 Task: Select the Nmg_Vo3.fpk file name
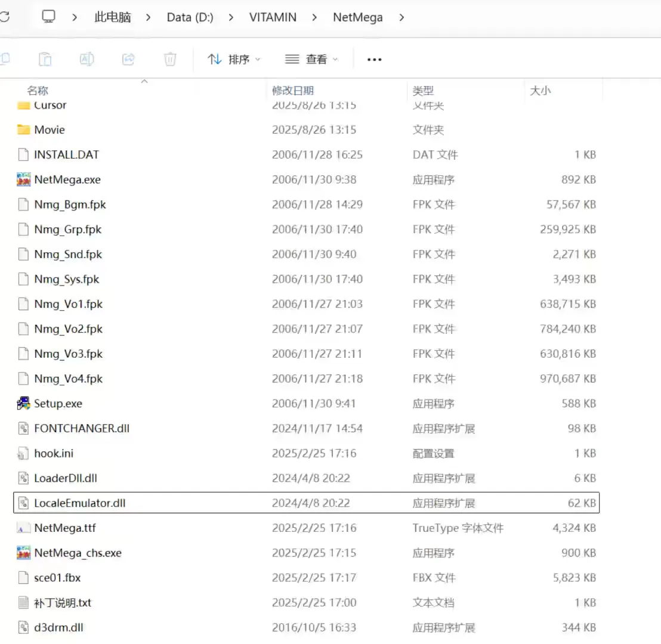[x=68, y=354]
